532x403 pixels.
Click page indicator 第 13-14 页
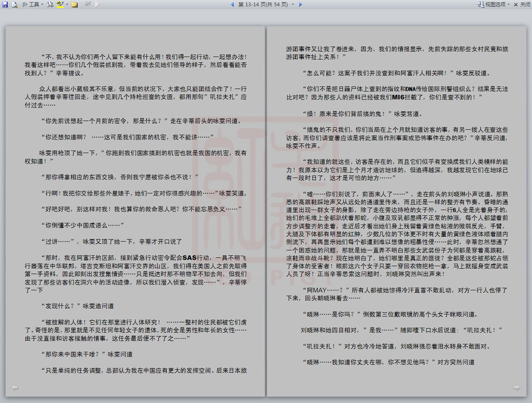(263, 5)
